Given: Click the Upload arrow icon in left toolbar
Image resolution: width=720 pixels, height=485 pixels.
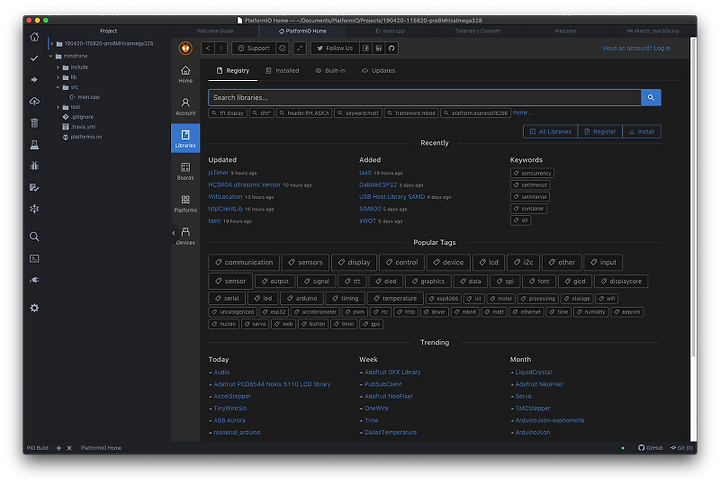Looking at the screenshot, I should point(34,79).
